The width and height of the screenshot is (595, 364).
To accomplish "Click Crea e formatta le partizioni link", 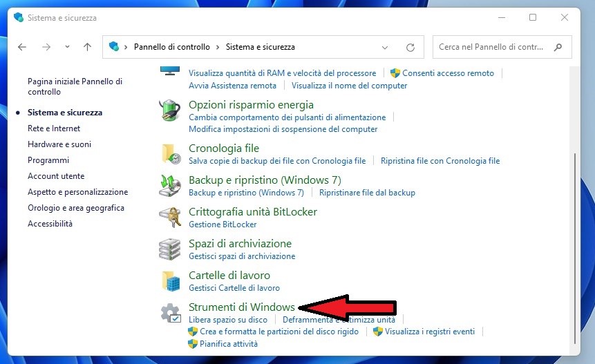I will pyautogui.click(x=279, y=332).
